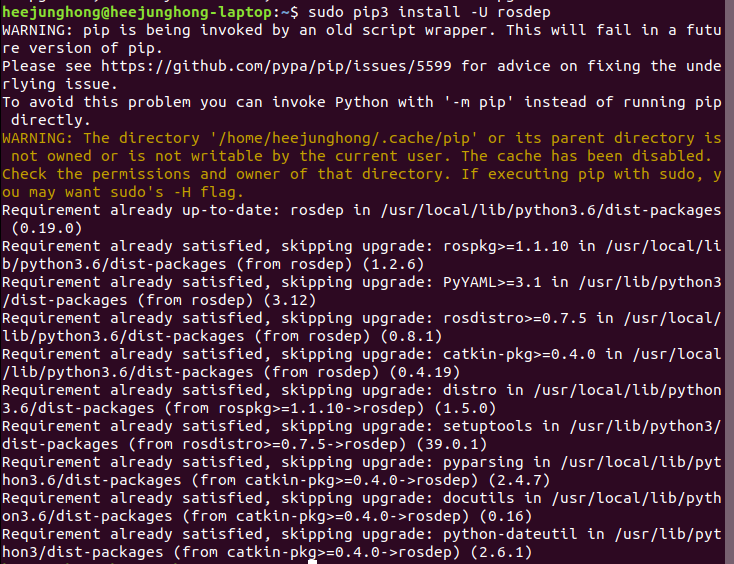
Task: Click the PyYAML version '(3.12)'
Action: (290, 300)
